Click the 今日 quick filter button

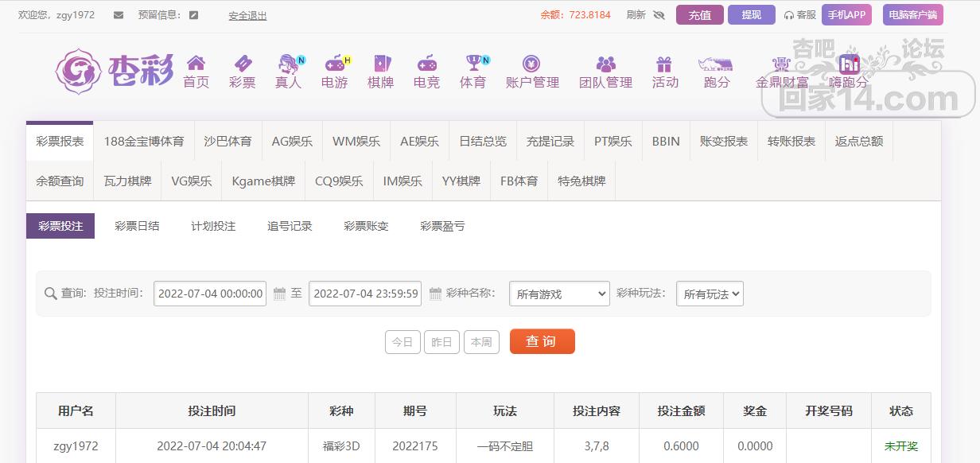[x=402, y=342]
